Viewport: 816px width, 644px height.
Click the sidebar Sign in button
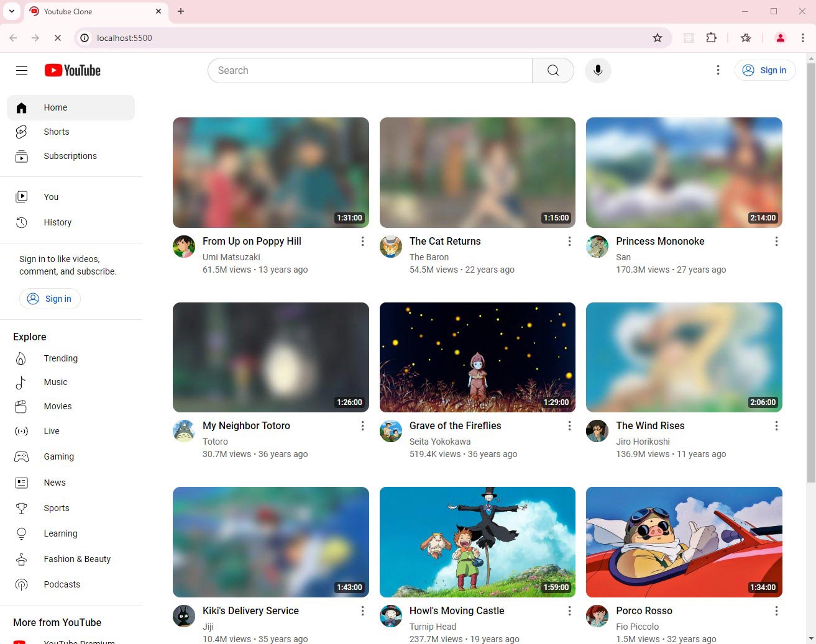50,299
